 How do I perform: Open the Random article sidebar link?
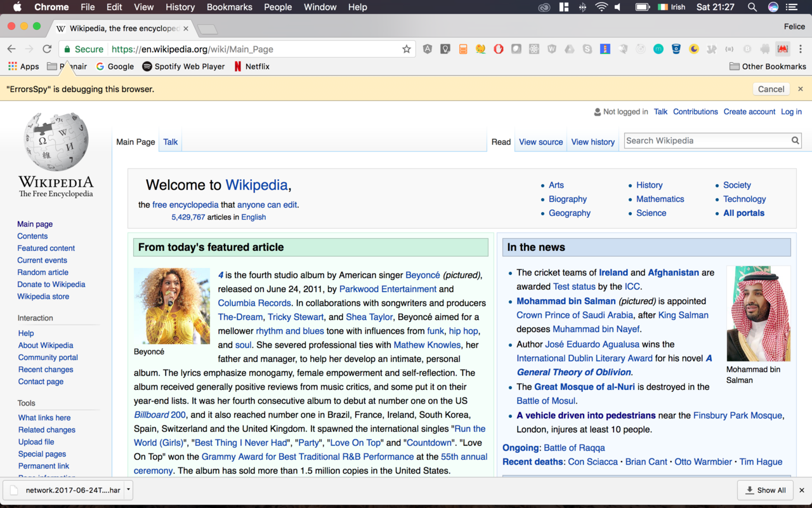[x=43, y=272]
